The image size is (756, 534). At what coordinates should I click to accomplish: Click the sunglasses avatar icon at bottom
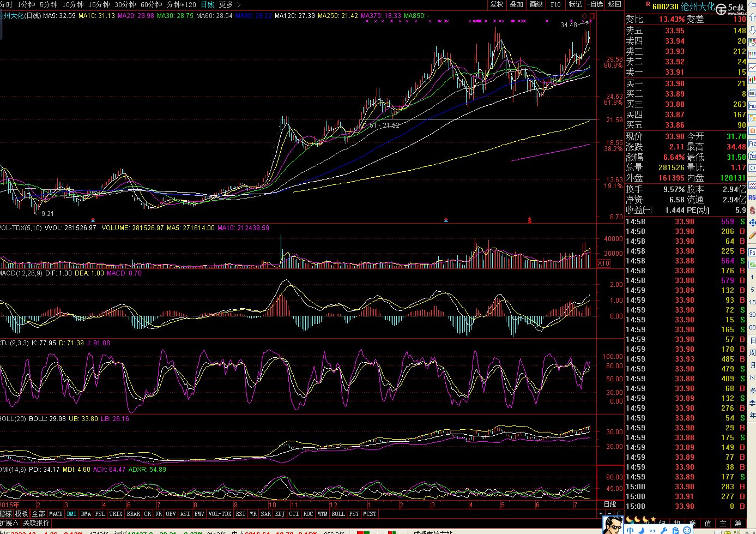pos(613,525)
